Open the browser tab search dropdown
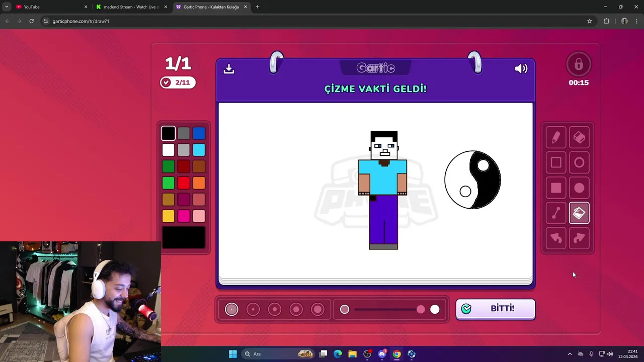This screenshot has height=362, width=644. point(7,7)
